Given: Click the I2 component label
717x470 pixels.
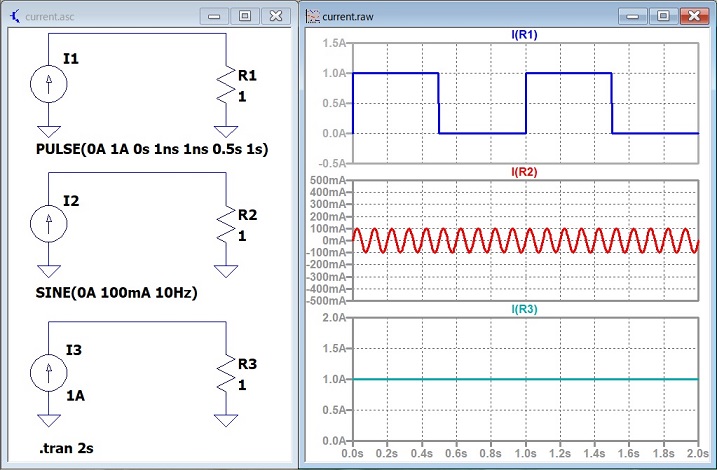Looking at the screenshot, I should [x=71, y=201].
